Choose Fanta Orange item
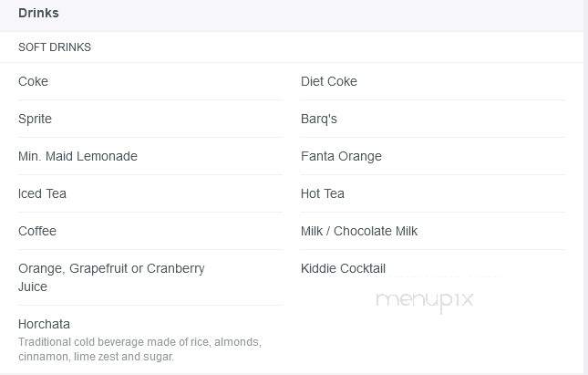Image resolution: width=588 pixels, height=375 pixels. pyautogui.click(x=341, y=156)
